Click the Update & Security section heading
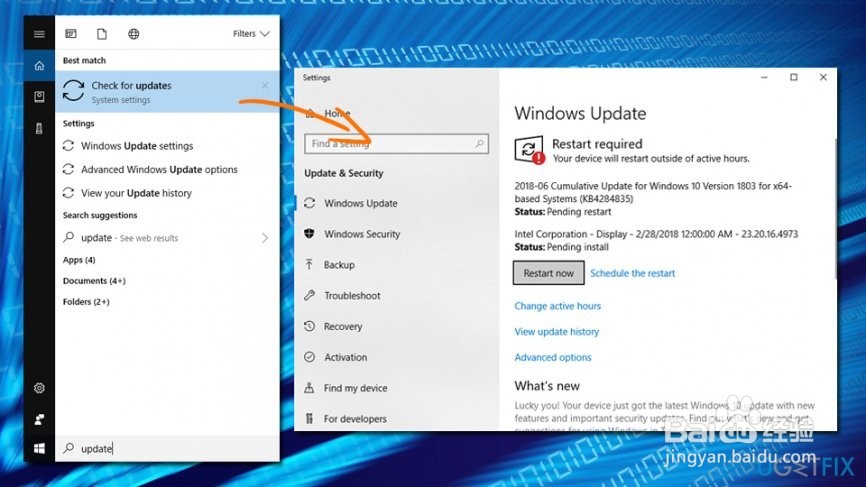This screenshot has height=487, width=866. [344, 173]
